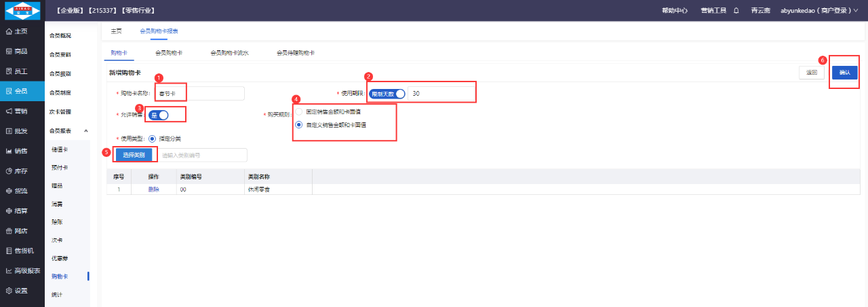Open the abyunkedao account dropdown arrow

(x=856, y=11)
